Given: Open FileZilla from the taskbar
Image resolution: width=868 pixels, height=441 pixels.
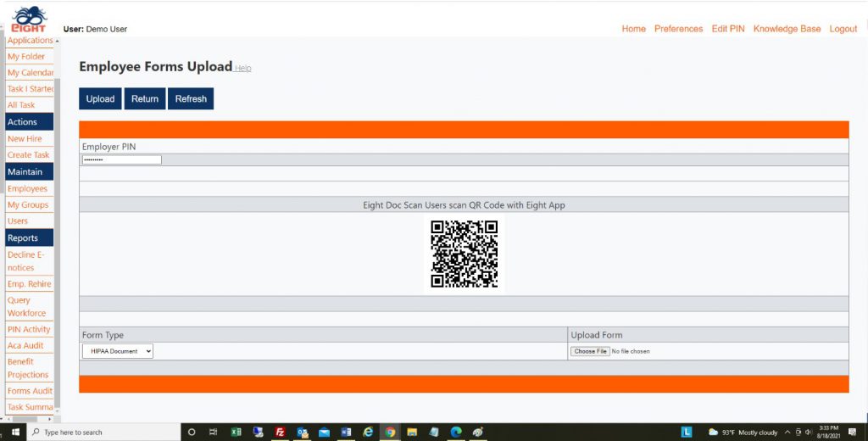Looking at the screenshot, I should point(280,433).
